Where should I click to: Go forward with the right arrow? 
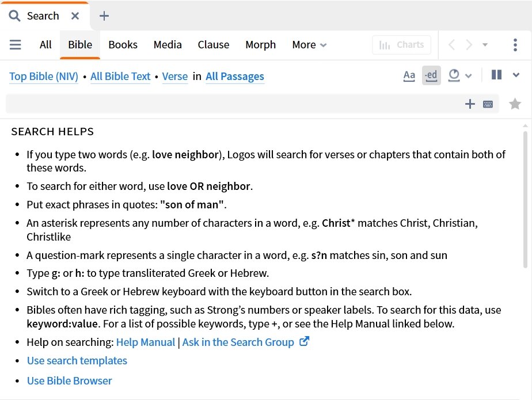pos(469,45)
